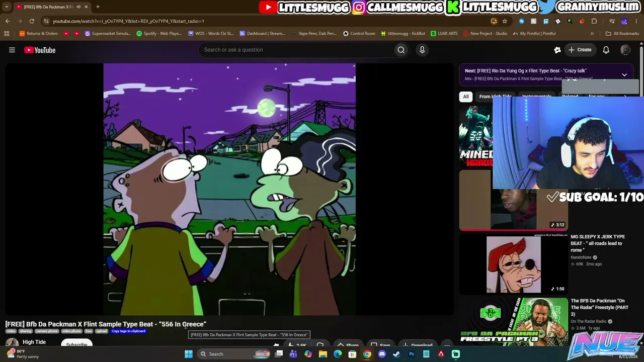Open the Chrome apps grid in bookmarks bar
The image size is (644, 362).
(7, 34)
